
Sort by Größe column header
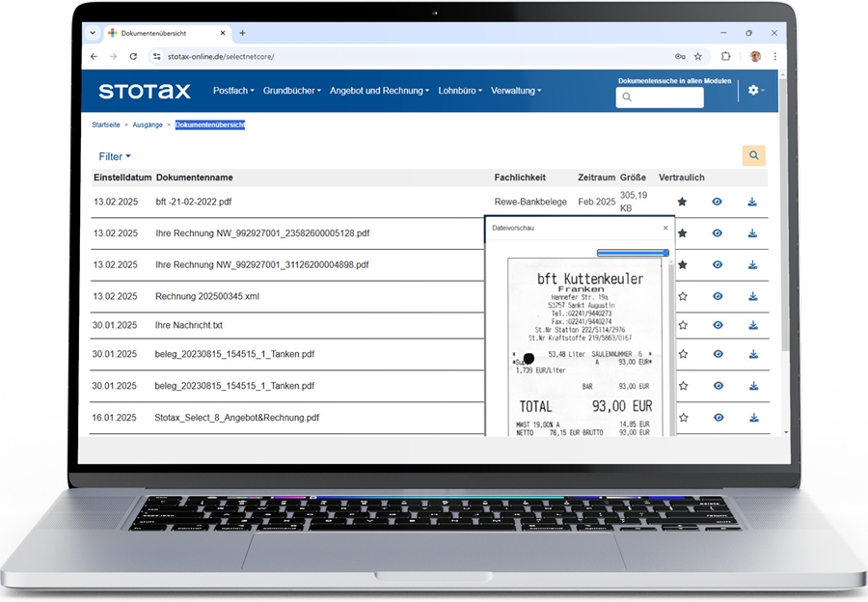tap(633, 178)
